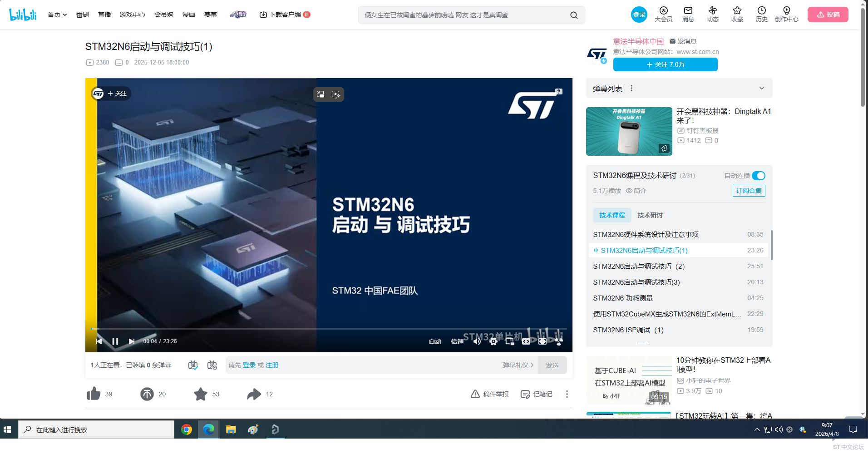
Task: Open the video player settings gear
Action: [493, 341]
